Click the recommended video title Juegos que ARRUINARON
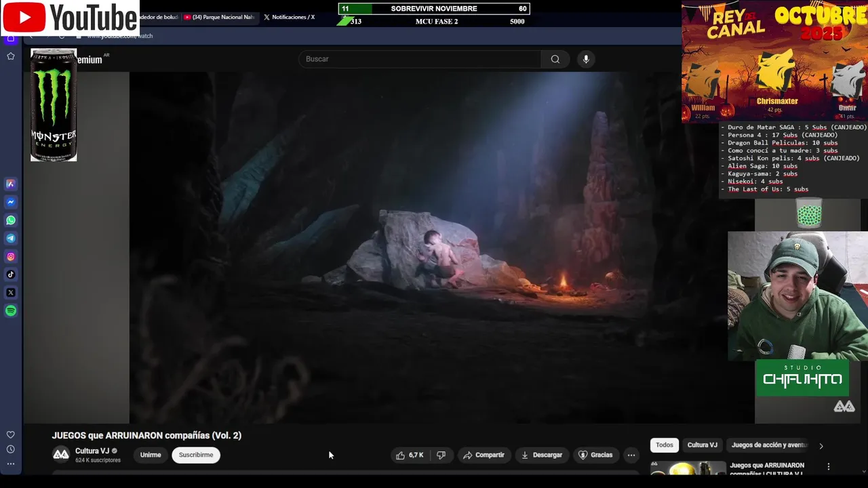Image resolution: width=868 pixels, height=488 pixels. coord(767,468)
